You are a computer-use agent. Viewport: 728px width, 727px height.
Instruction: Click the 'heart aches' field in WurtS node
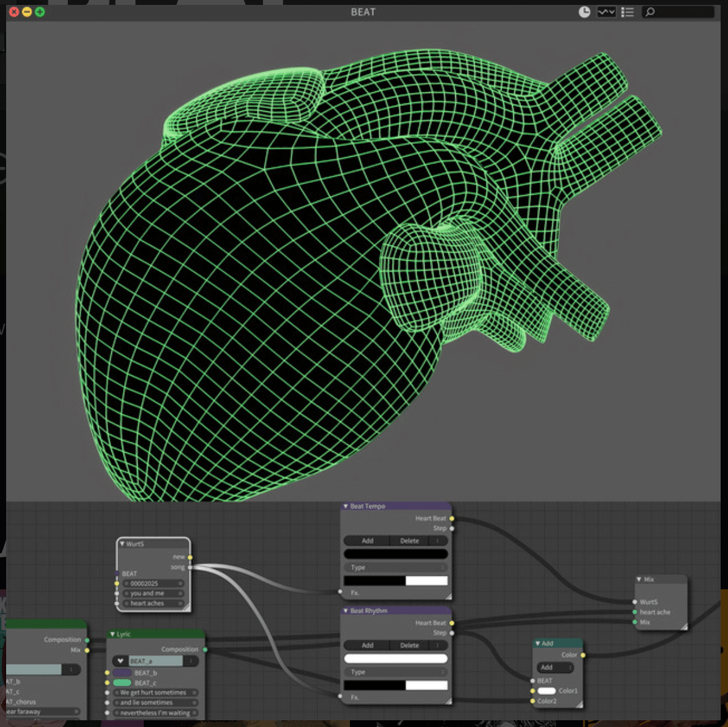[153, 603]
